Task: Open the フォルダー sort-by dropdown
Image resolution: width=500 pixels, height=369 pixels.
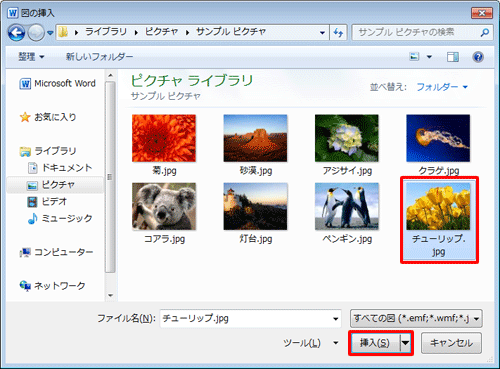Action: point(442,87)
